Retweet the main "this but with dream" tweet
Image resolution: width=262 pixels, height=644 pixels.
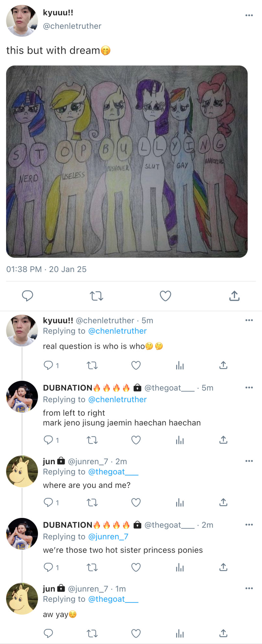[97, 296]
